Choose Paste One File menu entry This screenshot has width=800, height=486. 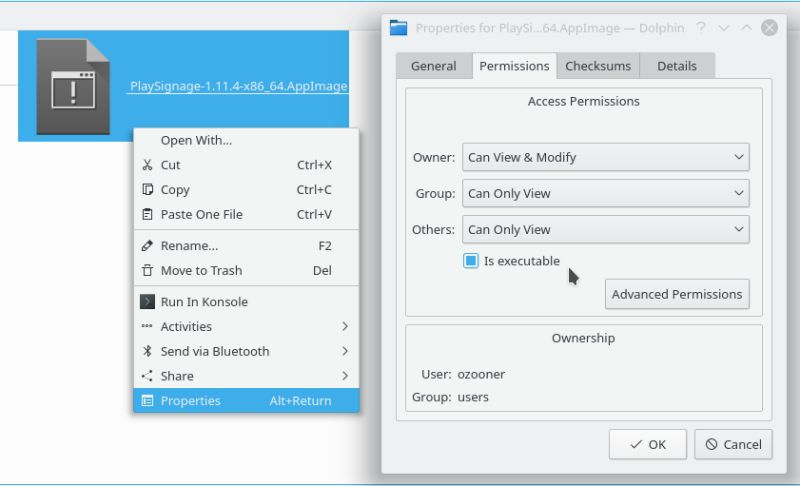tap(246, 214)
